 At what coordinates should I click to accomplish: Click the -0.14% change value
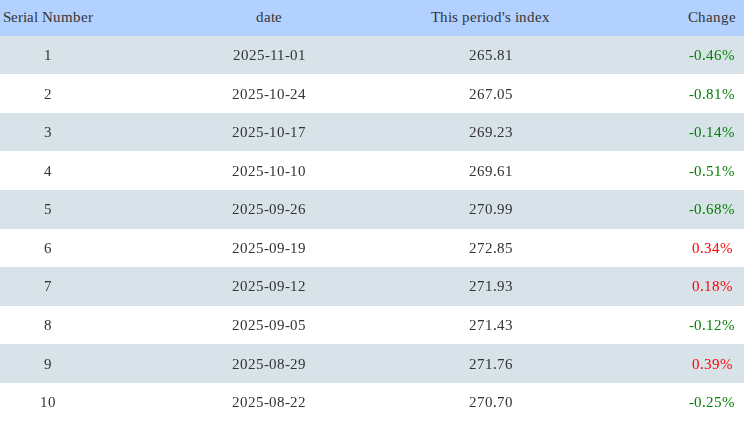711,132
